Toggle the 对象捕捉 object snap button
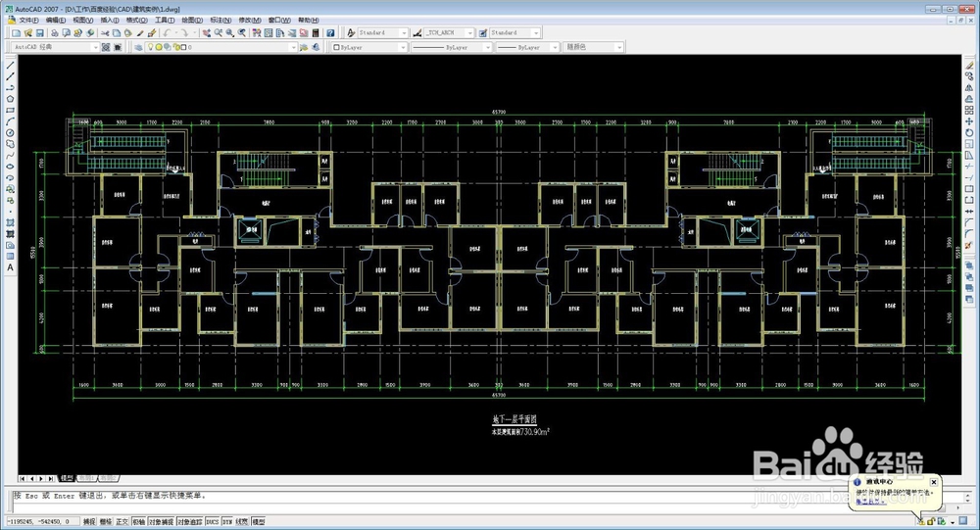 162,521
